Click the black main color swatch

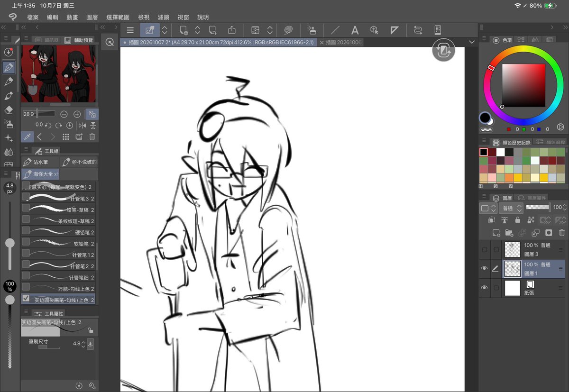pos(485,118)
